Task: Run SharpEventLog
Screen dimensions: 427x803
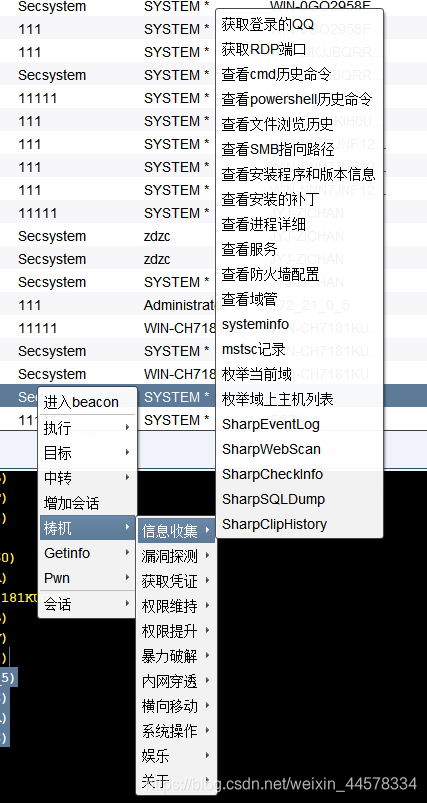Action: coord(300,424)
